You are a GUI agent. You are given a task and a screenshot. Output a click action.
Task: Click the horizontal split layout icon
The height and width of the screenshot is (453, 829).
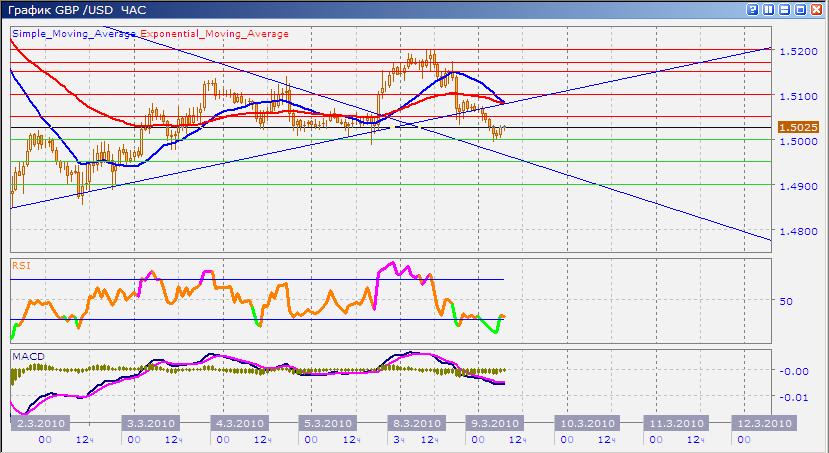point(784,8)
